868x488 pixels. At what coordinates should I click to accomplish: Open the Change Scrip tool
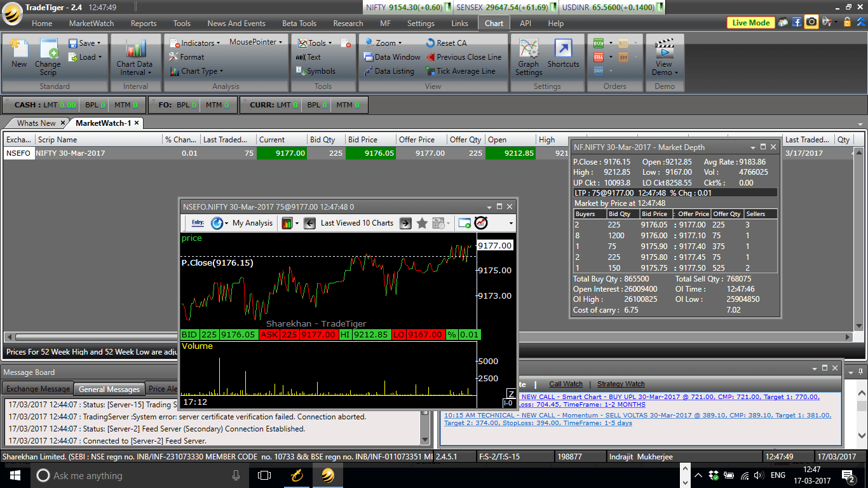coord(48,57)
